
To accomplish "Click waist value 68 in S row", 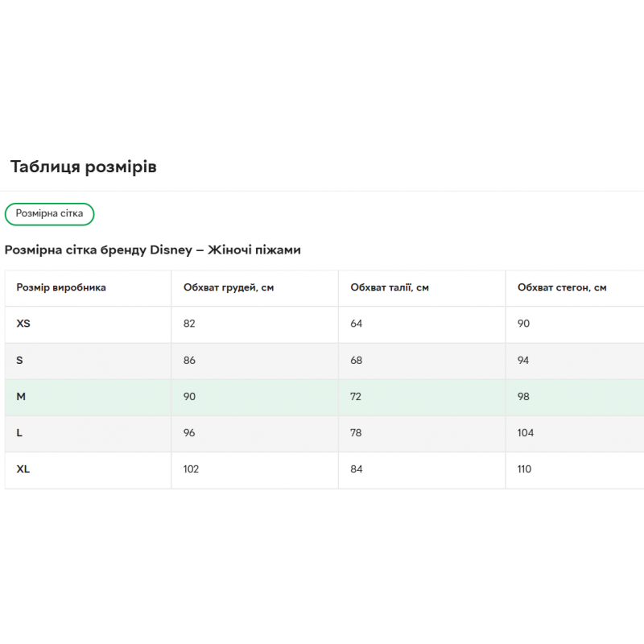I will click(x=356, y=360).
